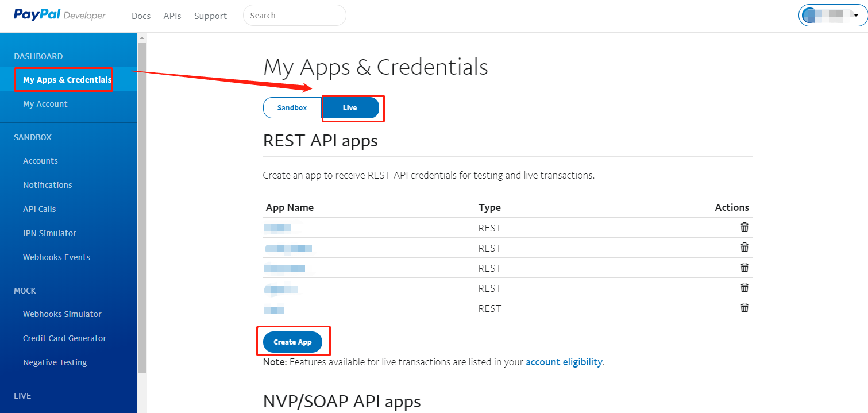This screenshot has height=413, width=868.
Task: Open the first app name in list
Action: tap(277, 227)
